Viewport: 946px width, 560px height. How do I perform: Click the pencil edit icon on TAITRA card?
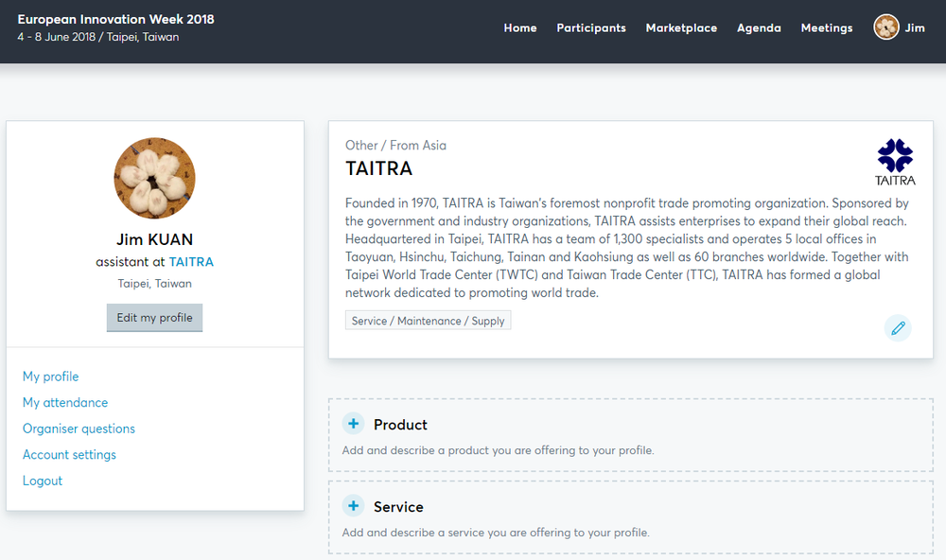point(898,327)
